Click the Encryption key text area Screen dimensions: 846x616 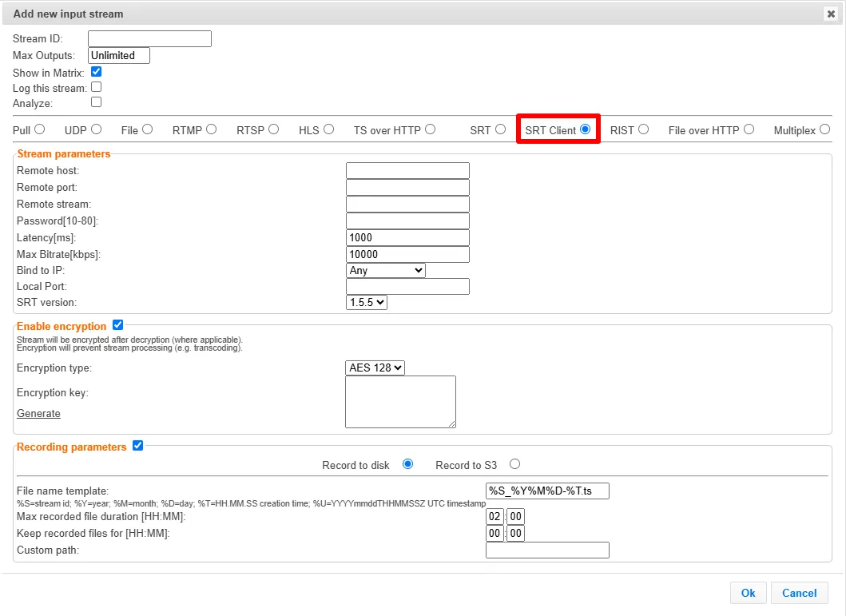[401, 402]
